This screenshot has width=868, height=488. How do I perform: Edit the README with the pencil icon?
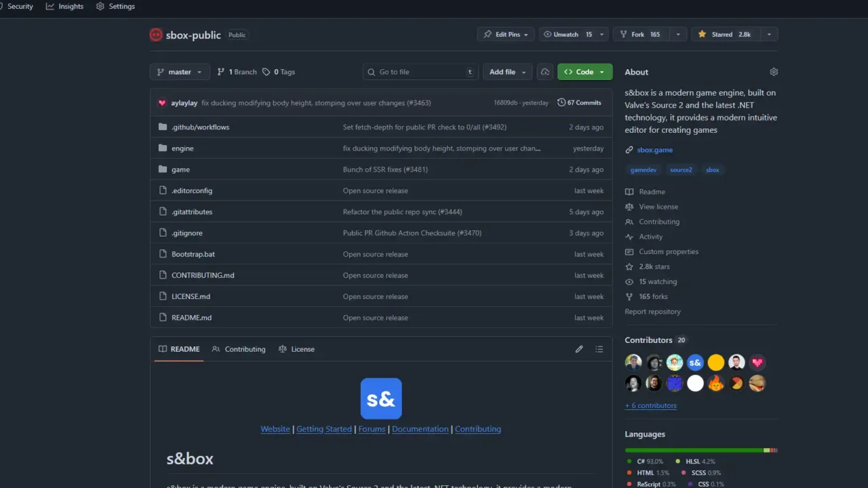[x=579, y=349]
